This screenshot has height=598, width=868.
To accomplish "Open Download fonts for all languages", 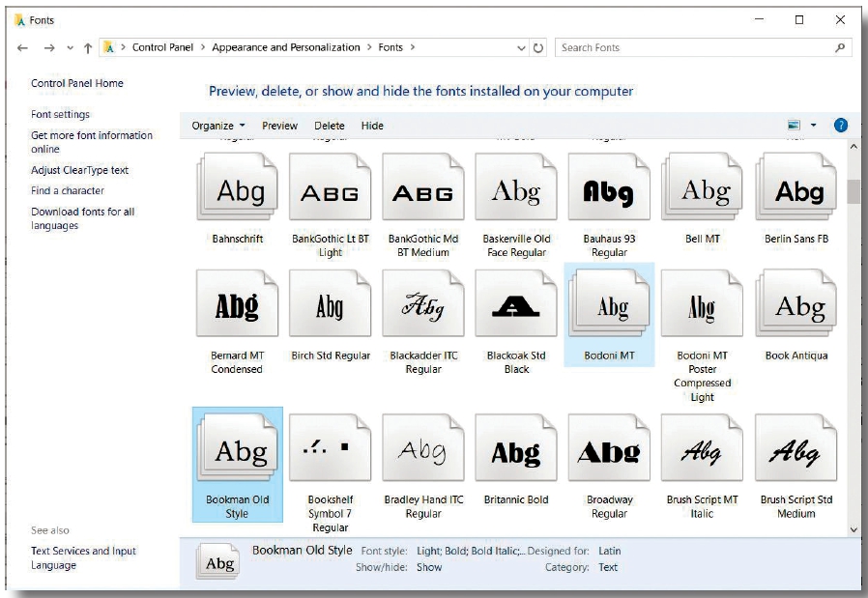I will click(x=82, y=218).
